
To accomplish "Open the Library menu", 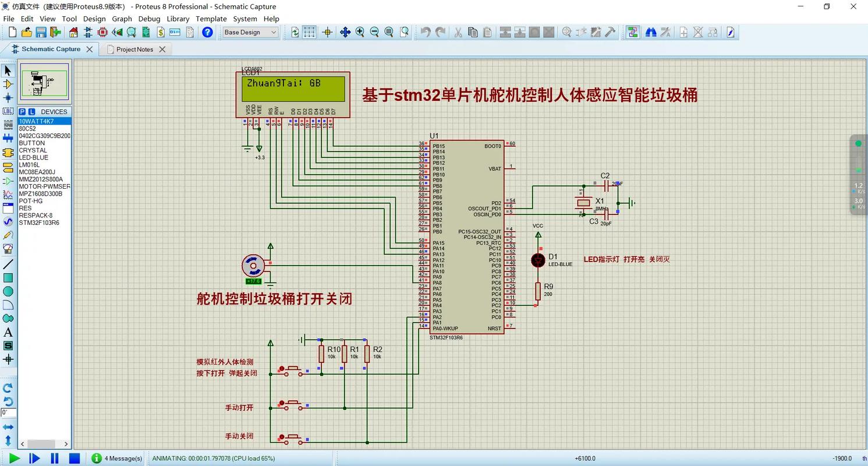I will point(178,19).
